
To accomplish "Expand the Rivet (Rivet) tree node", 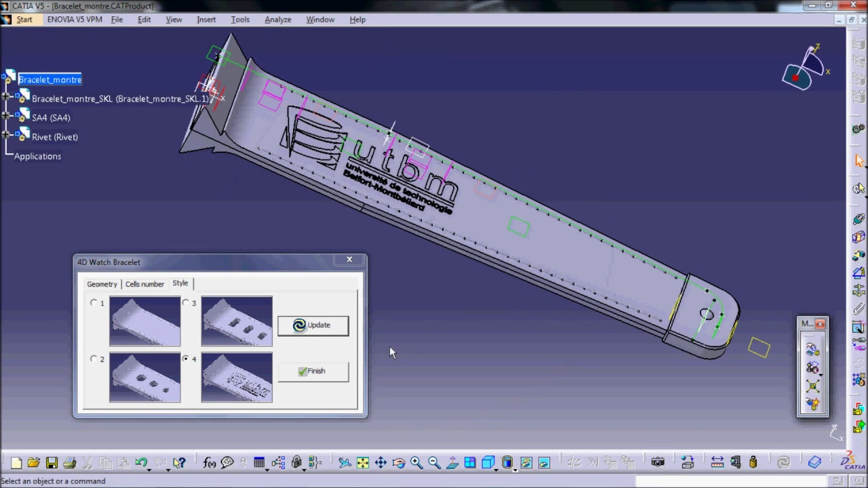I will click(x=6, y=136).
